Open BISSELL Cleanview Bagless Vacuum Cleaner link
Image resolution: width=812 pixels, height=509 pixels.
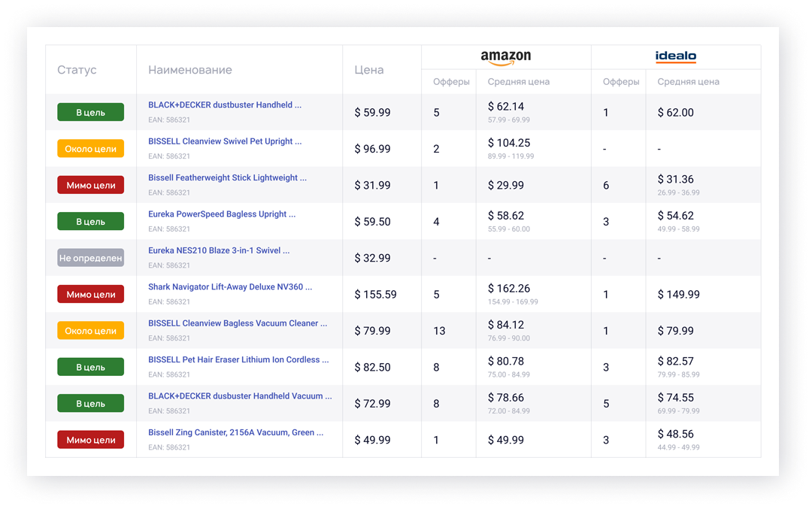coord(238,323)
